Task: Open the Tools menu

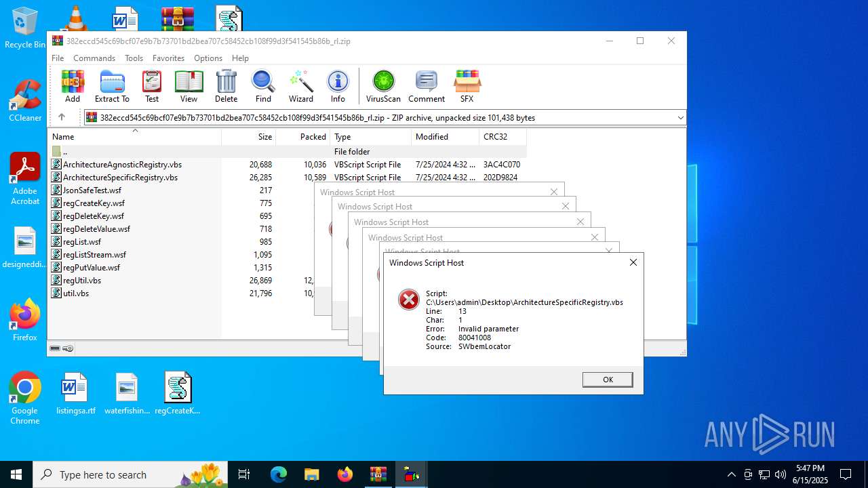Action: pos(134,58)
